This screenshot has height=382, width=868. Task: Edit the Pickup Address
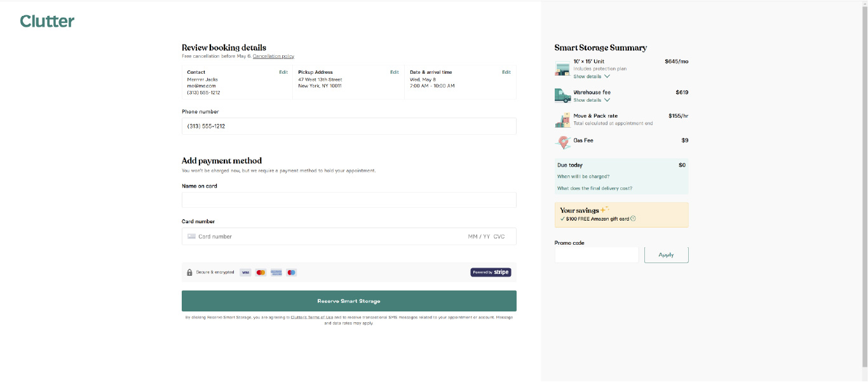point(395,72)
